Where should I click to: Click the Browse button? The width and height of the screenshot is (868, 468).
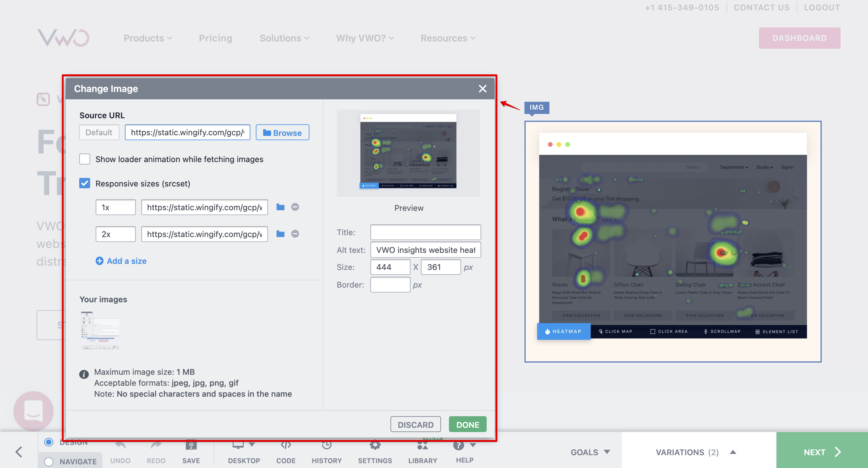tap(282, 132)
